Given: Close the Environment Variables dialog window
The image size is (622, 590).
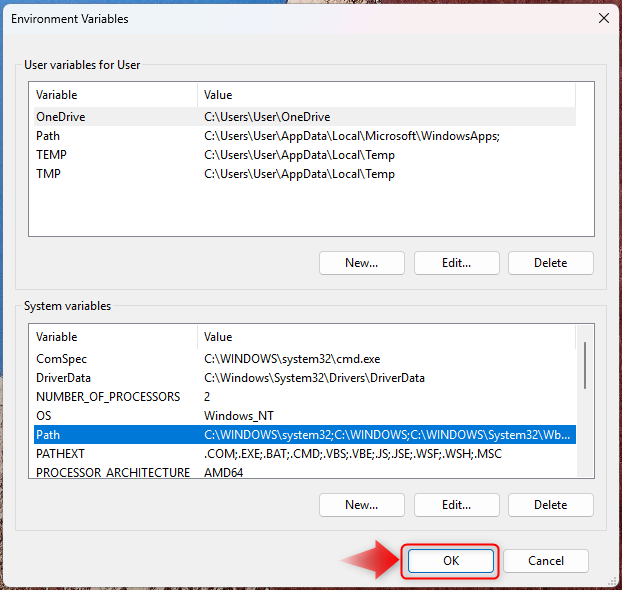Looking at the screenshot, I should (602, 18).
